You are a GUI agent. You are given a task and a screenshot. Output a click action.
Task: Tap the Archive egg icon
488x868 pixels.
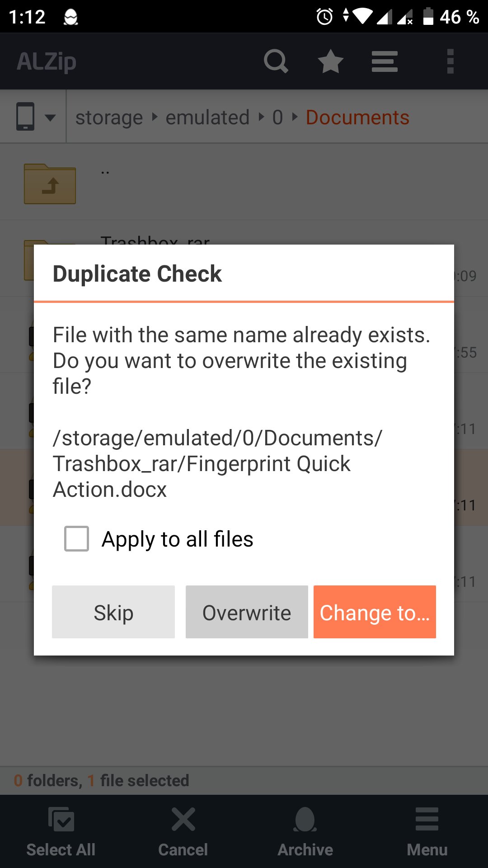(x=305, y=820)
